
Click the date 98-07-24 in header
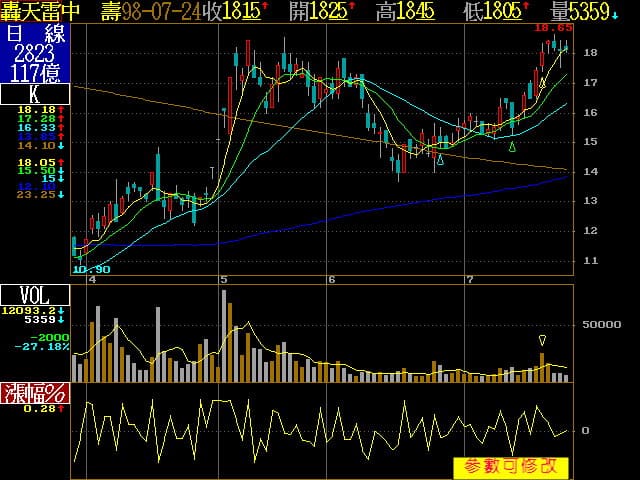tap(159, 11)
